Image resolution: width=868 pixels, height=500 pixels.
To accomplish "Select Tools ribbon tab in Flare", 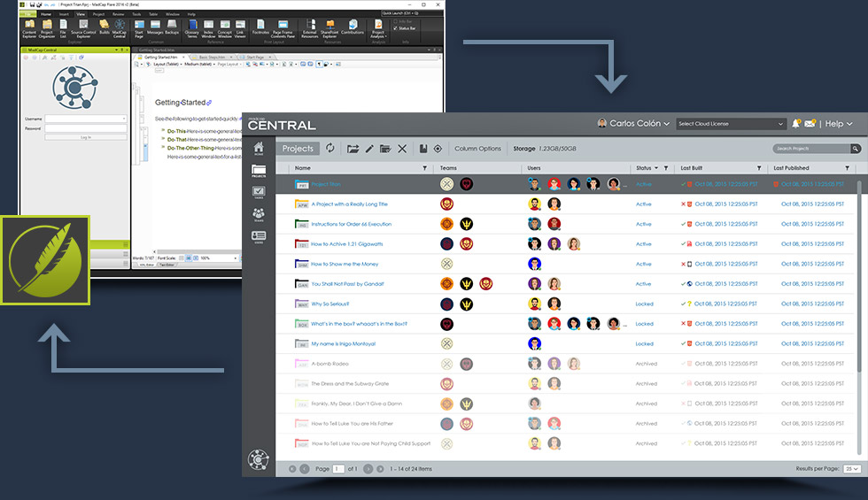I will [x=136, y=14].
